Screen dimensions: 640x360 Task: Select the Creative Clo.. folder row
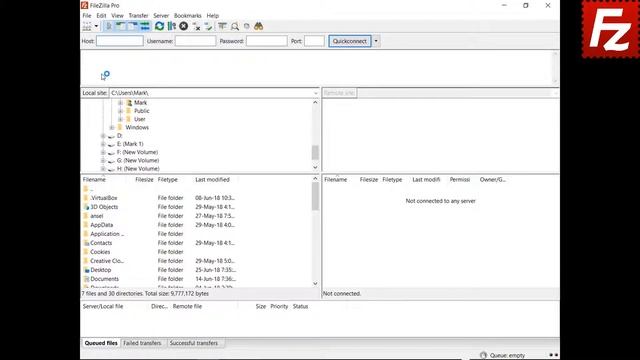pyautogui.click(x=197, y=261)
